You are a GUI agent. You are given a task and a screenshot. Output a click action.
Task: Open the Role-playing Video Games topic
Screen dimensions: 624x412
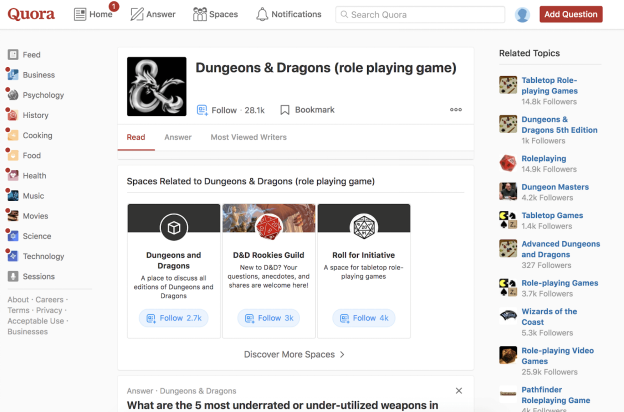pos(557,355)
